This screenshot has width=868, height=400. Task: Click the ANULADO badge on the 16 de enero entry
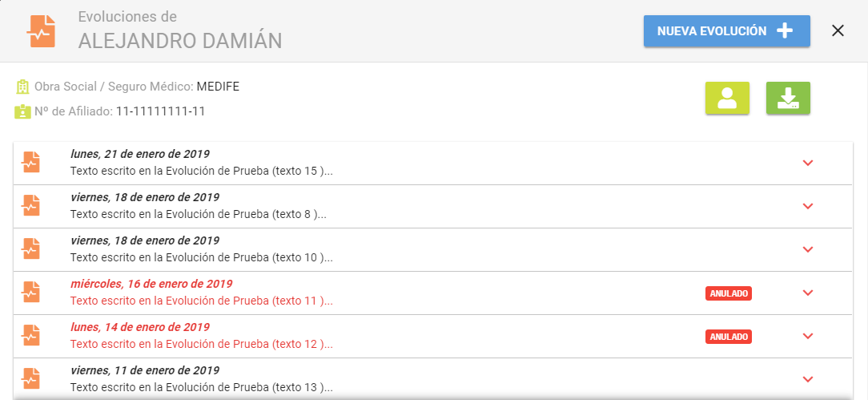(729, 293)
